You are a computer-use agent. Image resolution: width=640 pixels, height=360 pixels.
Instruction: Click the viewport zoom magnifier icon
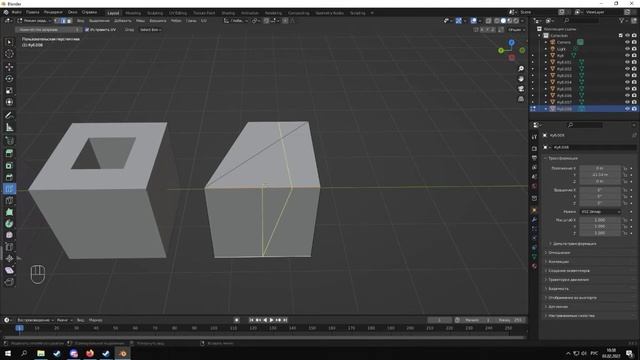coord(521,69)
